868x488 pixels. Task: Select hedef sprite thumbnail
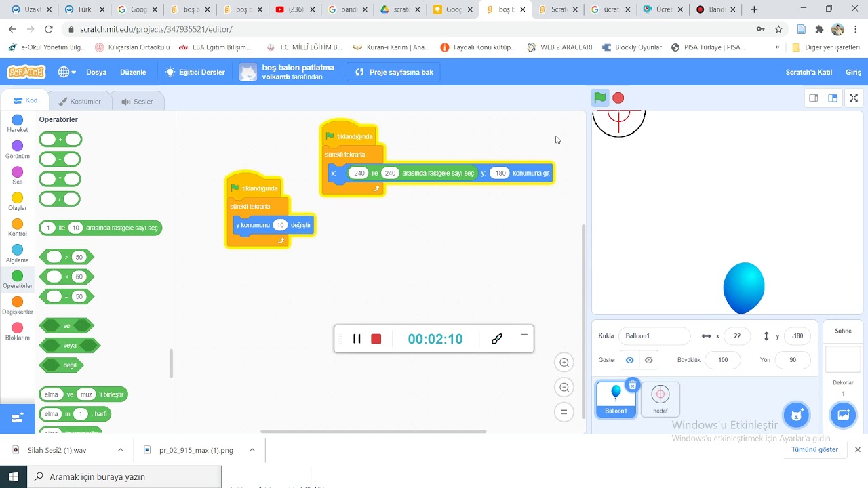[x=660, y=399]
